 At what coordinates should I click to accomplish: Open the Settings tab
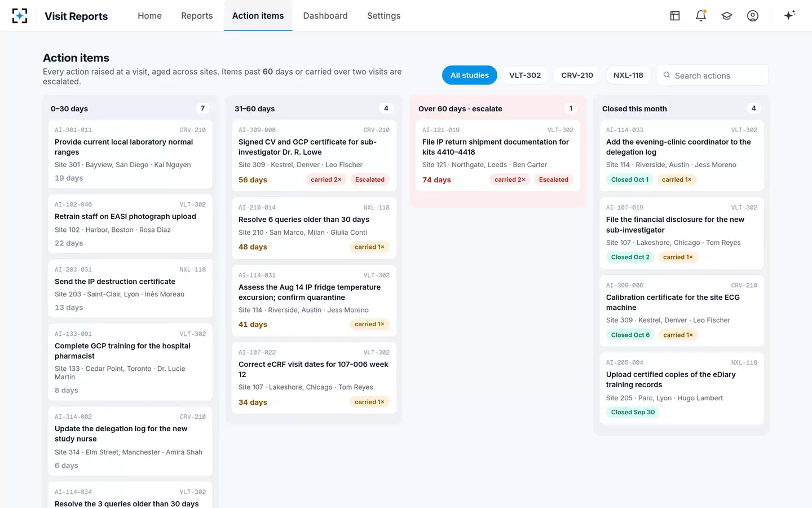(383, 16)
